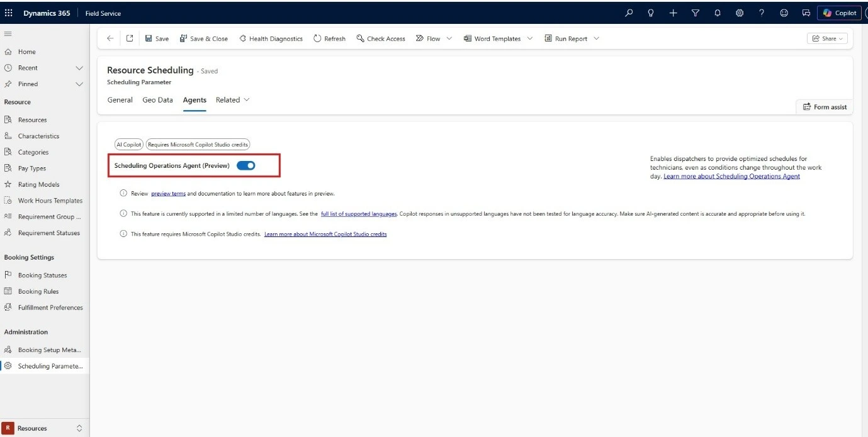Image resolution: width=868 pixels, height=437 pixels.
Task: Switch to the Geo Data tab
Action: click(157, 100)
